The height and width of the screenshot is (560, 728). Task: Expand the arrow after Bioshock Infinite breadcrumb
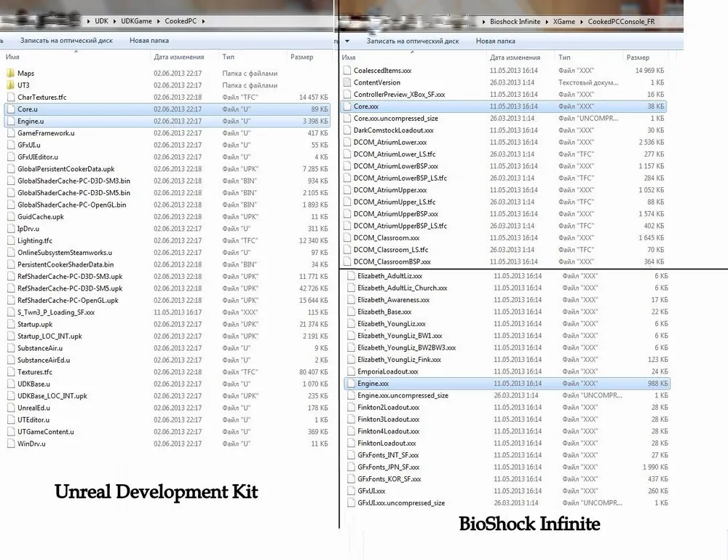tap(547, 22)
